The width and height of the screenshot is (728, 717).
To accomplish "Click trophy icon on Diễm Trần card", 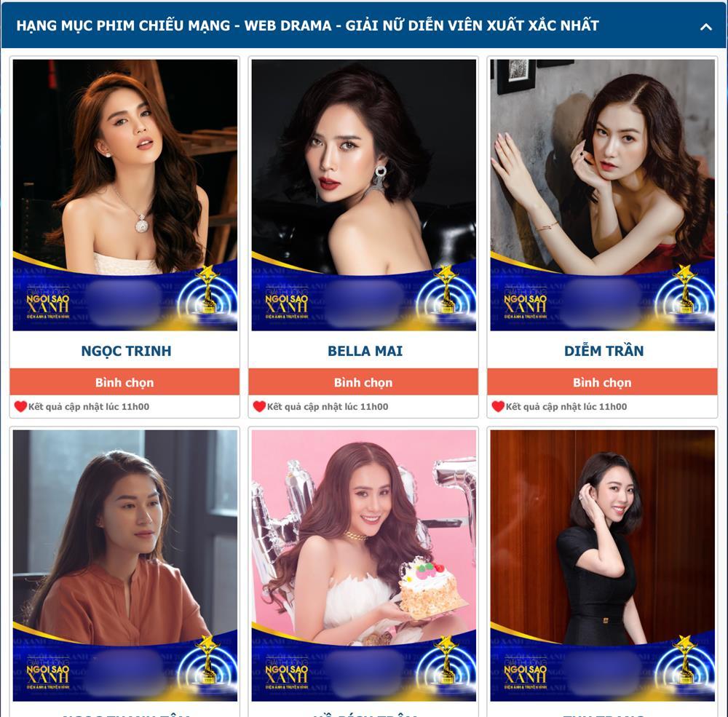I will (685, 289).
